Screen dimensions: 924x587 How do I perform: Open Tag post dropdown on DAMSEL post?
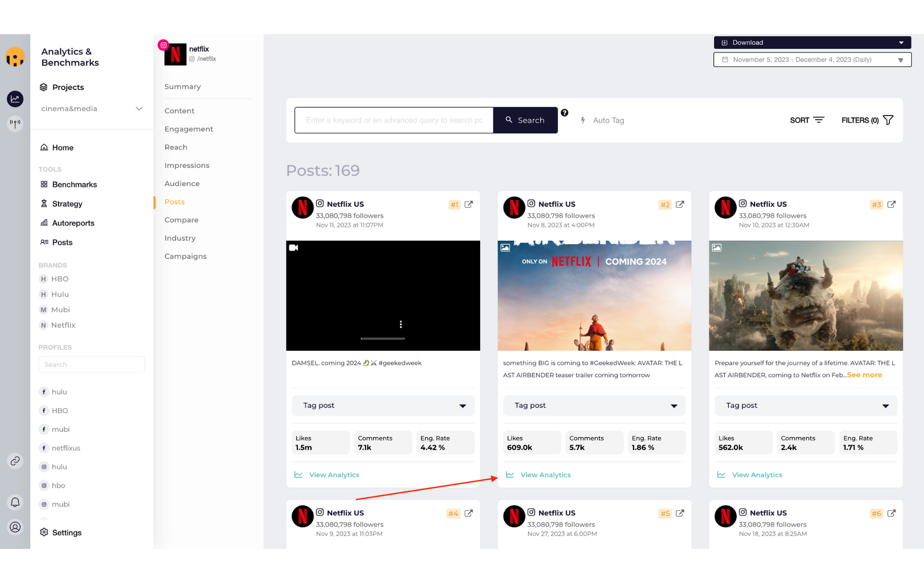[x=383, y=406]
